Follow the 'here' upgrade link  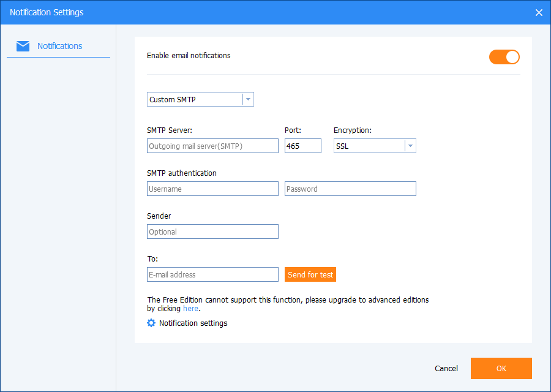click(x=190, y=309)
